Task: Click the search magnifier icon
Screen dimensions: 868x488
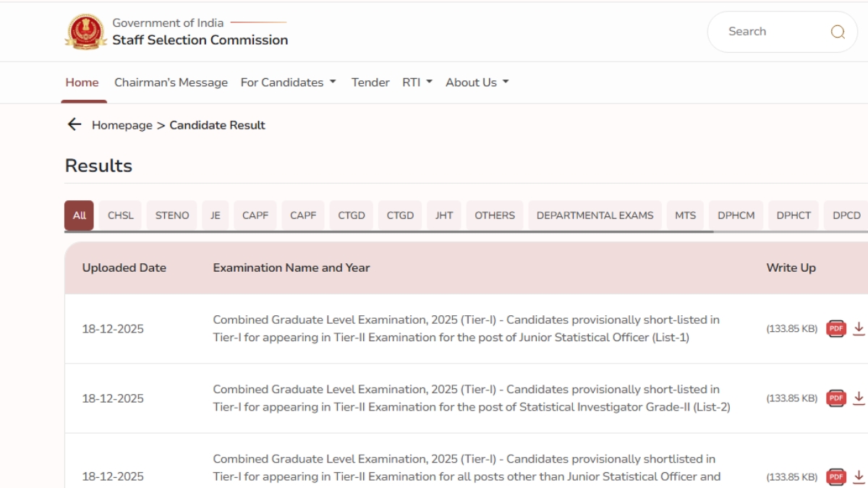Action: [x=838, y=32]
